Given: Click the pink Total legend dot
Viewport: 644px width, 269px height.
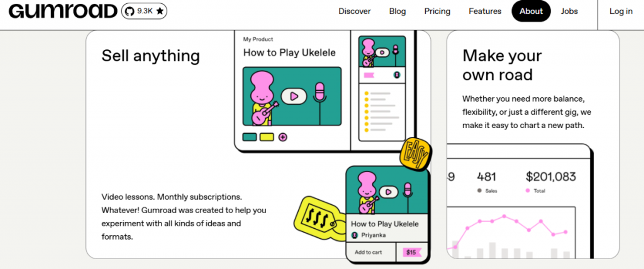Looking at the screenshot, I should tap(528, 190).
